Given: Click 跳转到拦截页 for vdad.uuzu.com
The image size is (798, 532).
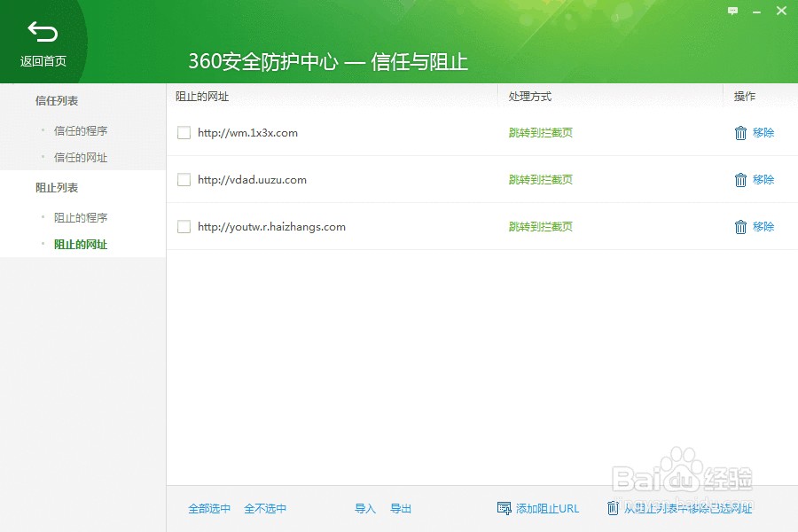Looking at the screenshot, I should pyautogui.click(x=541, y=180).
